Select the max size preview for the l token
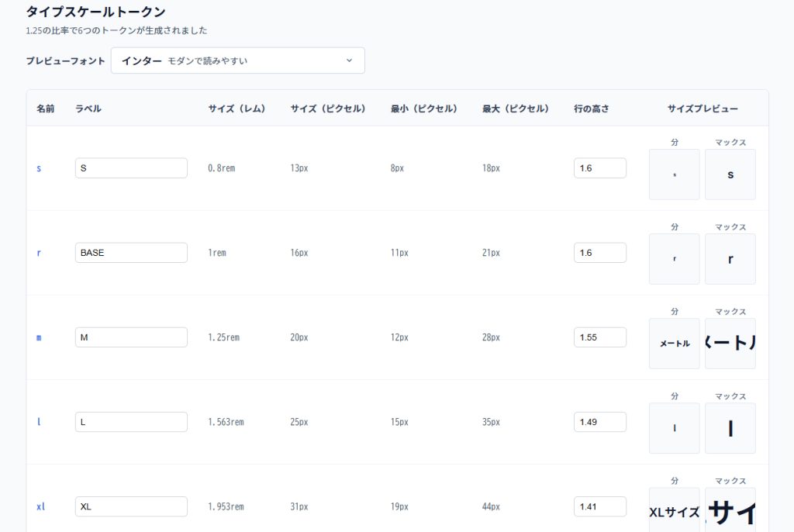 pyautogui.click(x=730, y=428)
